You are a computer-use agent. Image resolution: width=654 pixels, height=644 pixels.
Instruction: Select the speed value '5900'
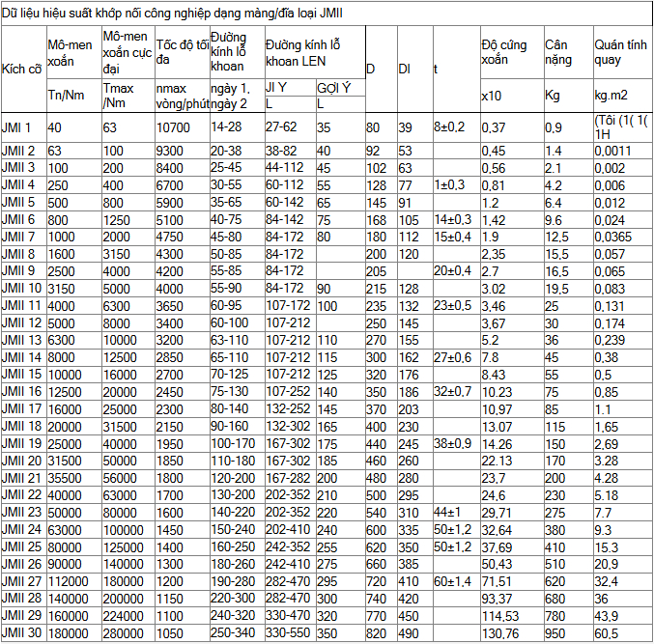[169, 203]
